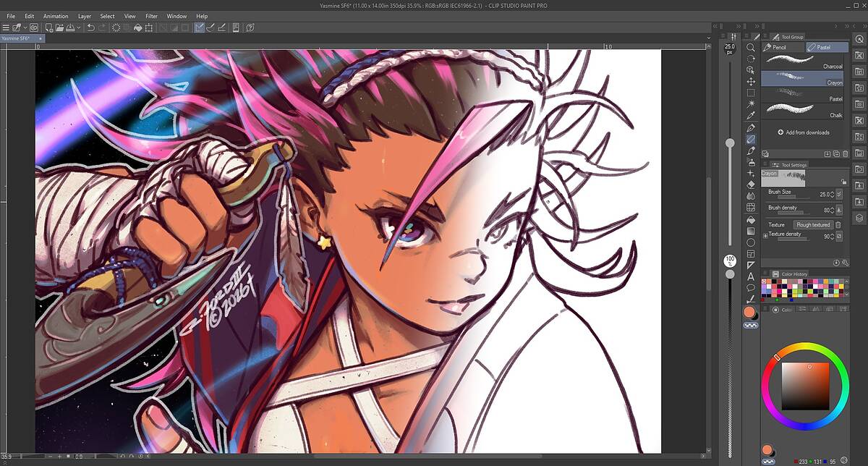Click the layers stack icon in right dock
This screenshot has height=466, width=868.
point(859,218)
